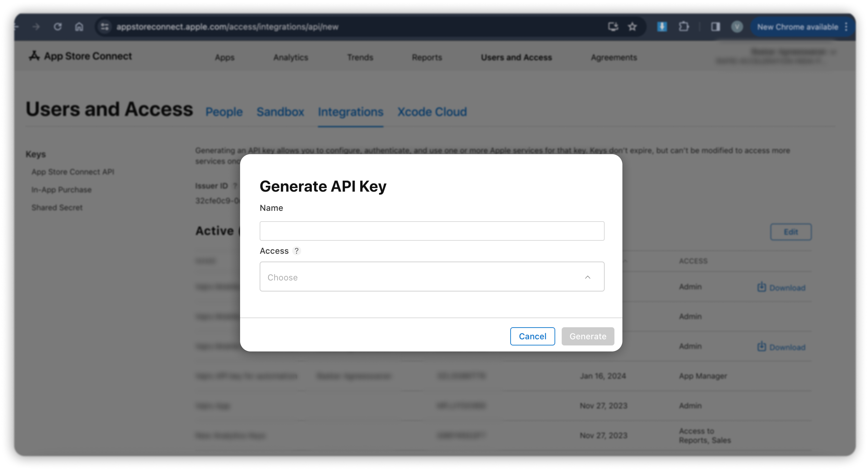This screenshot has width=868, height=470.
Task: Click the Name input field
Action: [432, 231]
